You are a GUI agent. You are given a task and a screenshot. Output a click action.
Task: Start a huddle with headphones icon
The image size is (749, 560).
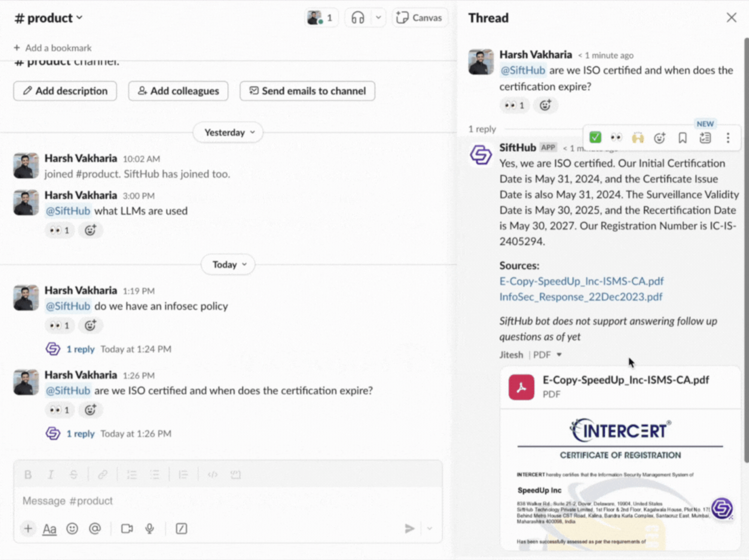(x=357, y=18)
